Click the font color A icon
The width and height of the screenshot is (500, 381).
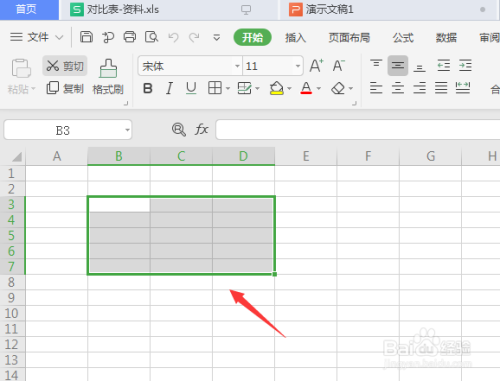[x=306, y=88]
